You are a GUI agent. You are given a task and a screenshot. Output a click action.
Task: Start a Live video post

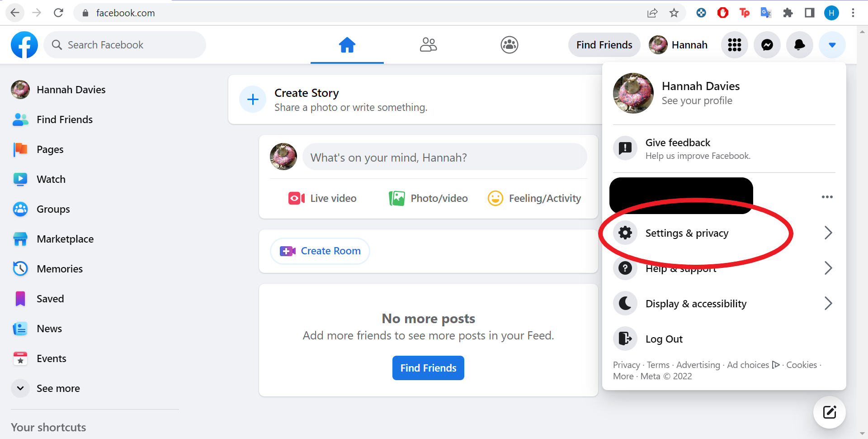point(322,198)
